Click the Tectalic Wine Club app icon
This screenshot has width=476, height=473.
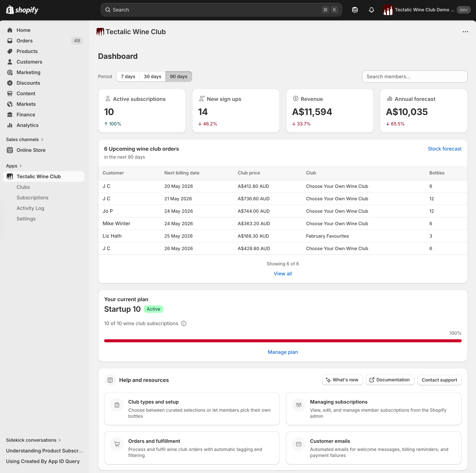click(10, 176)
